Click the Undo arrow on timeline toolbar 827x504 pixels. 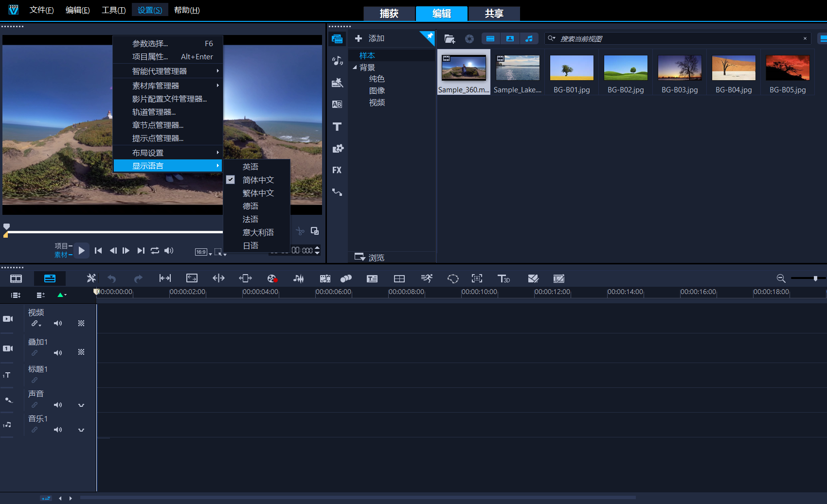click(112, 278)
